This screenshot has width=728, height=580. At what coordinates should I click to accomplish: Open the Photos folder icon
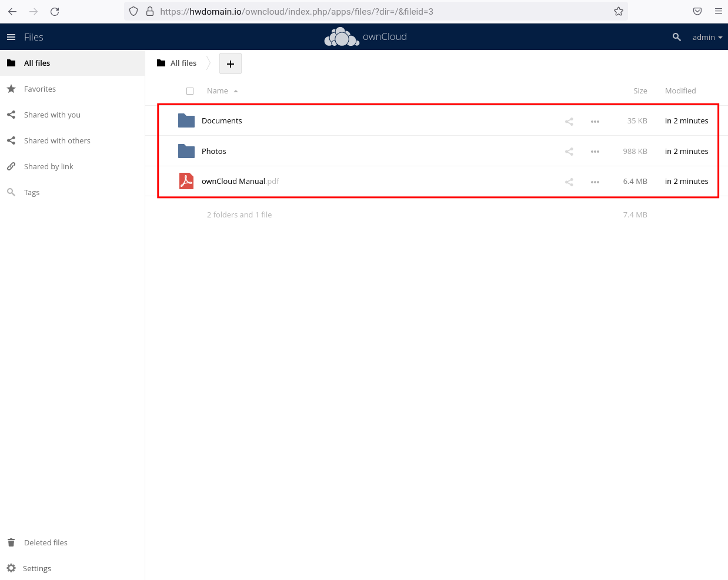pos(186,151)
